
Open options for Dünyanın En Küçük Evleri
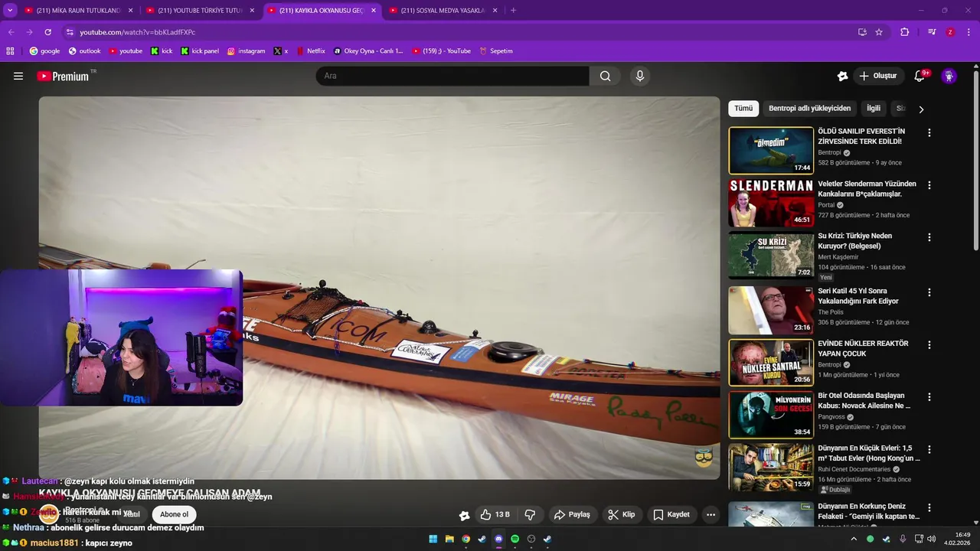point(929,449)
